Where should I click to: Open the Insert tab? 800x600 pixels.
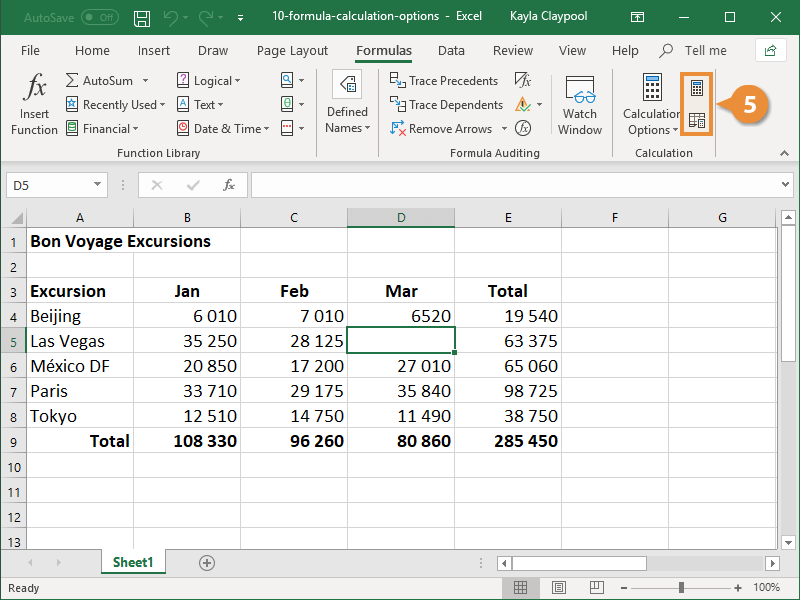click(154, 51)
